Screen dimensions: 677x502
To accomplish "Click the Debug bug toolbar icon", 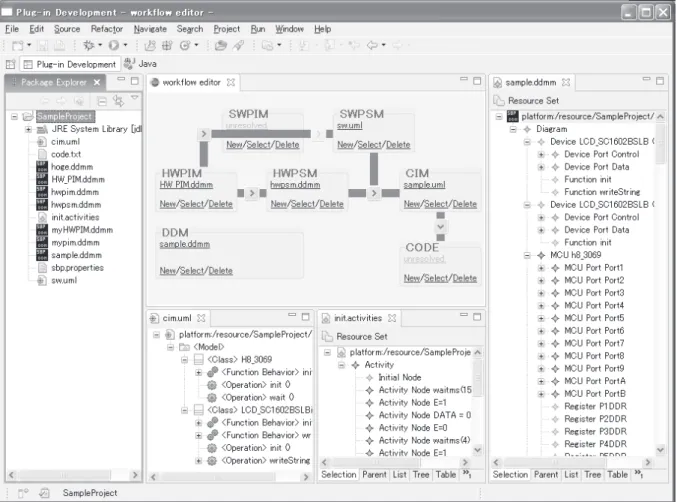I will pyautogui.click(x=89, y=45).
